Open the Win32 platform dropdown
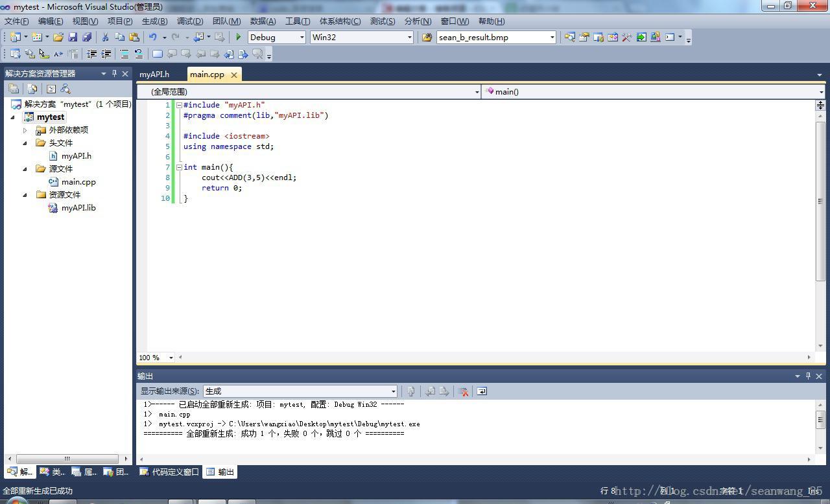The image size is (830, 504). pyautogui.click(x=362, y=38)
